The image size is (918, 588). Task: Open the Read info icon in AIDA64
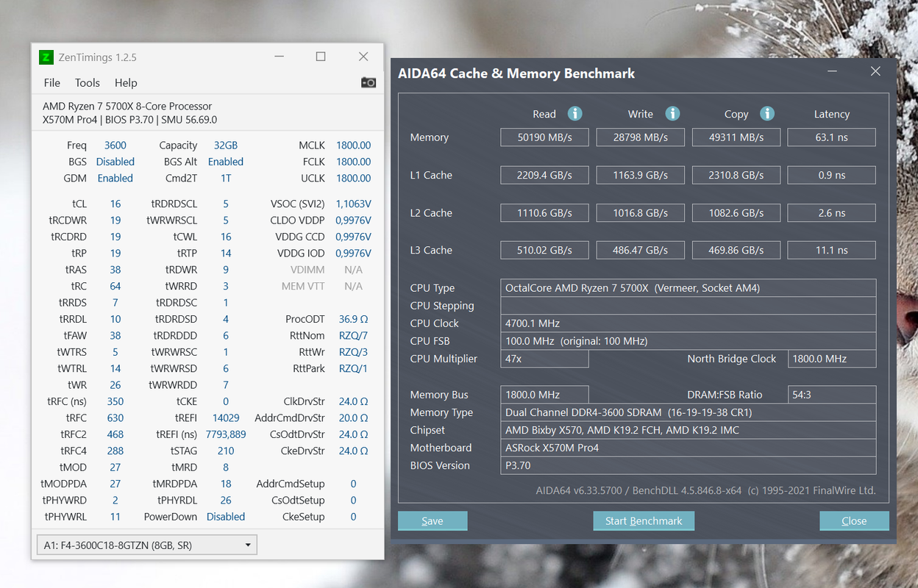click(x=575, y=114)
